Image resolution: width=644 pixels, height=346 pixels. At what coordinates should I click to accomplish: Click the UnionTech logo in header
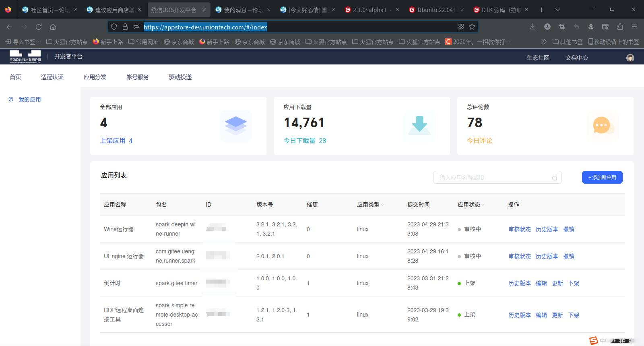[25, 57]
